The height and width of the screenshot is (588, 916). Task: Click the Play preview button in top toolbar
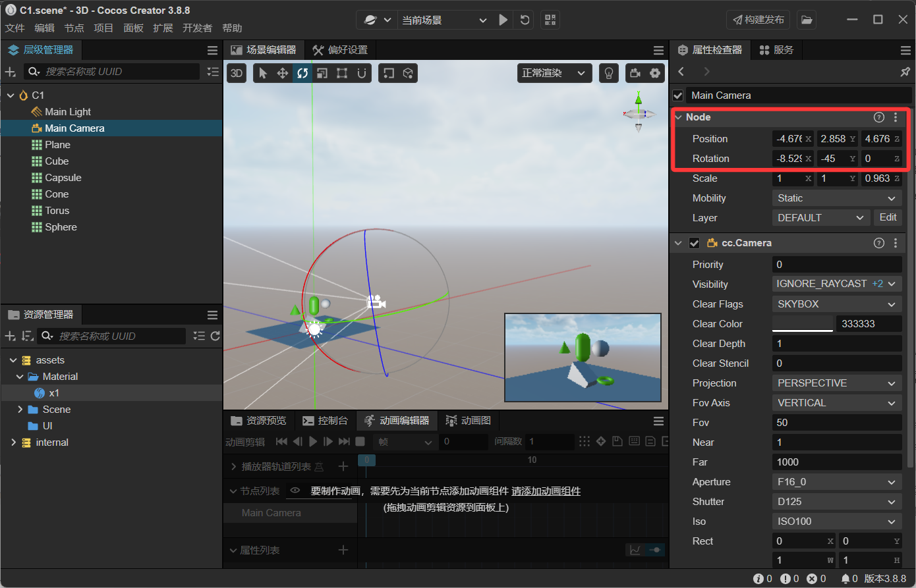503,20
